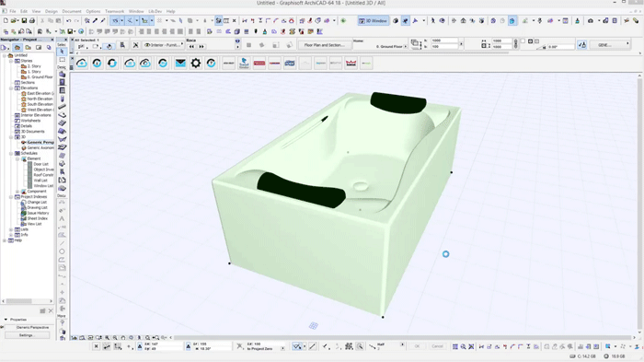
Task: Click the New document icon
Action: 6,20
